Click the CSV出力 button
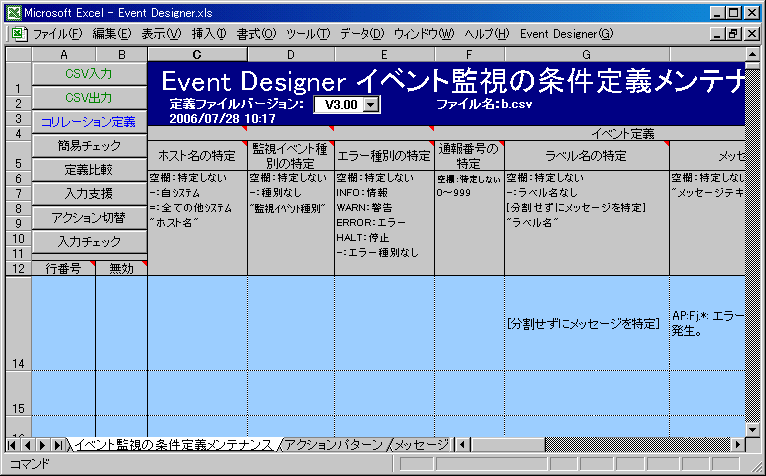 click(89, 98)
